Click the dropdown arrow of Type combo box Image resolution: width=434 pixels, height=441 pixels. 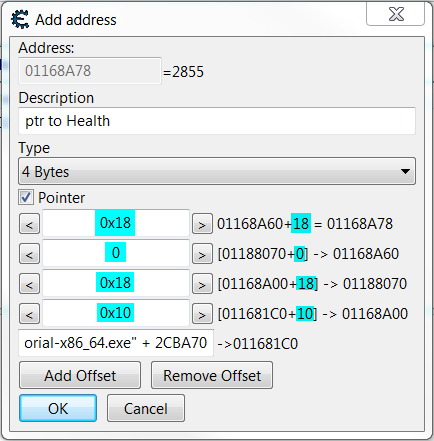tap(405, 171)
